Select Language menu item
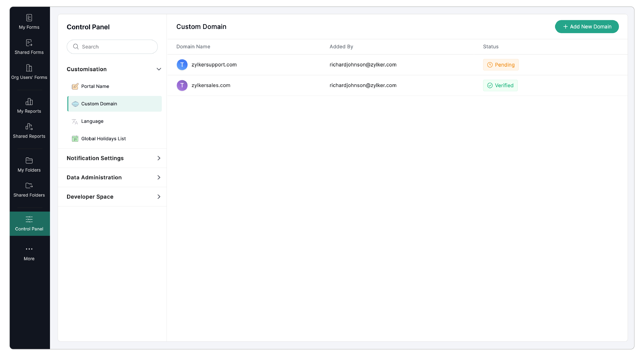This screenshot has width=644, height=356. point(92,121)
